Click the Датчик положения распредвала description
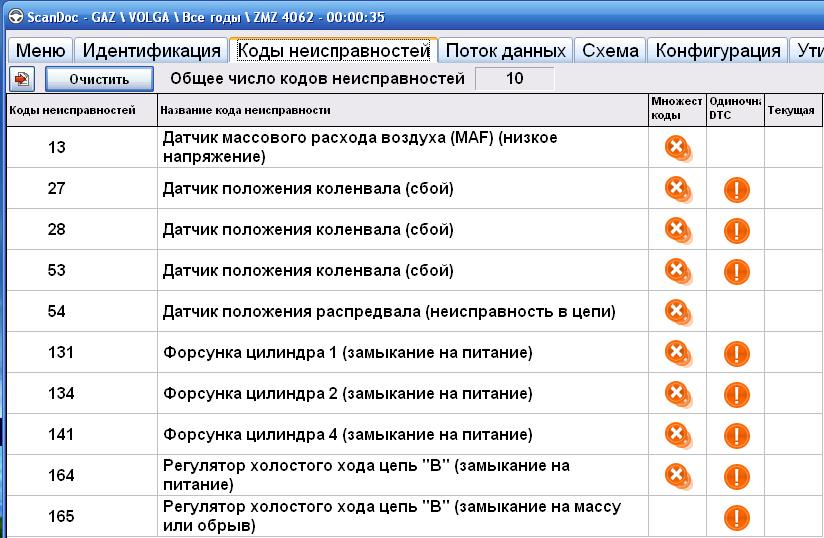Image resolution: width=824 pixels, height=538 pixels. [x=389, y=312]
